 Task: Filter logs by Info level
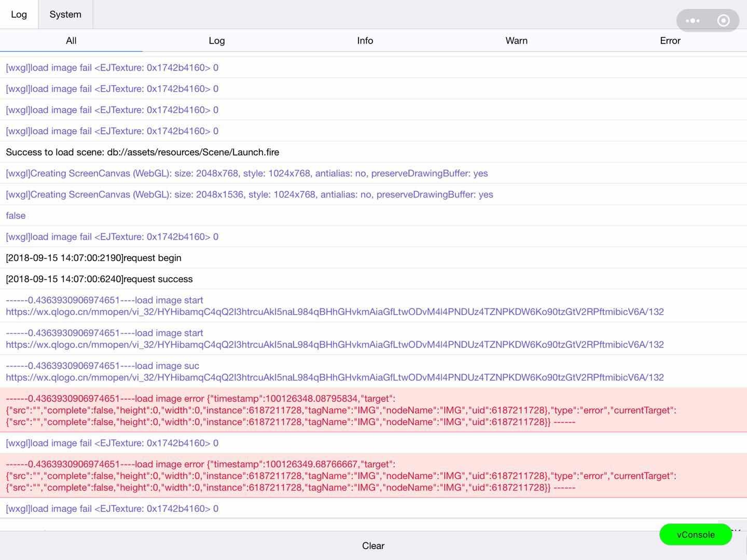365,40
